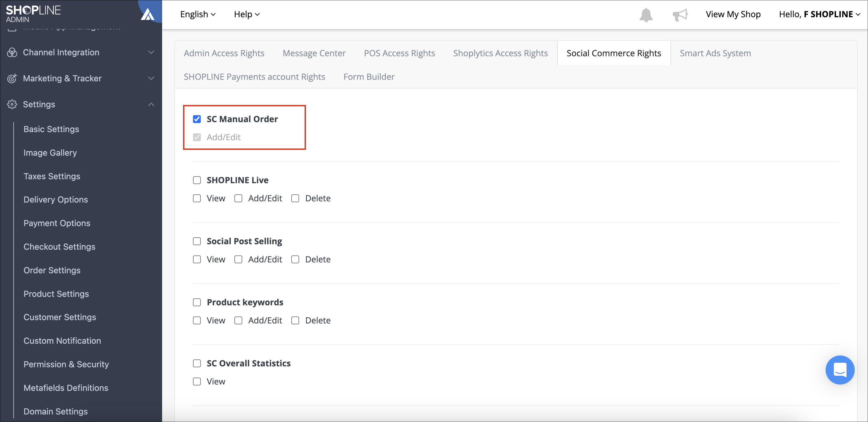The width and height of the screenshot is (868, 422).
Task: Open Permission & Security in sidebar
Action: pyautogui.click(x=66, y=364)
